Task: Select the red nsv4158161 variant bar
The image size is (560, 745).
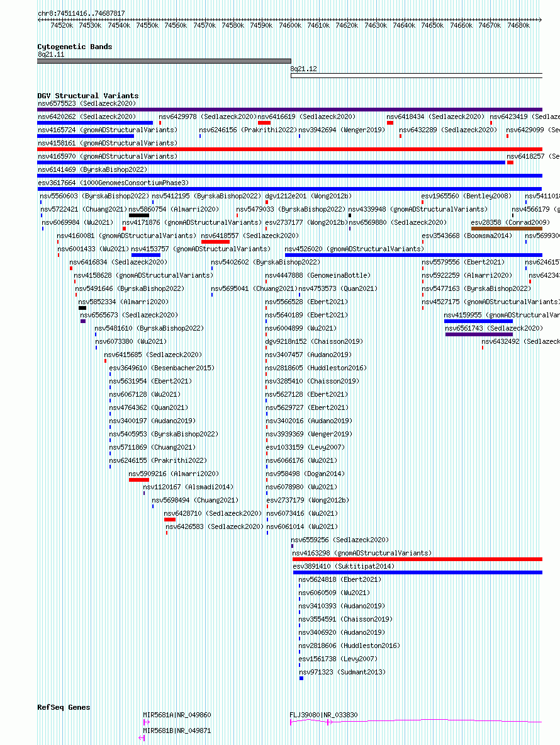Action: pyautogui.click(x=289, y=149)
